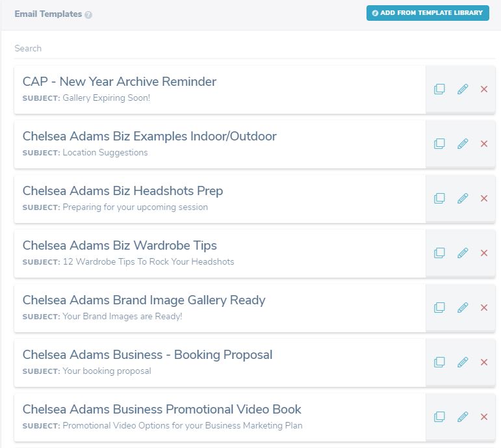Open the Email Templates help question mark
Screen dimensions: 501x448
click(88, 15)
